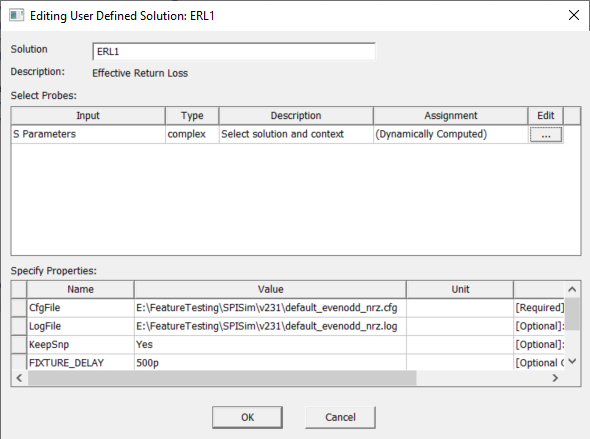
Task: Select the Edit column header
Action: (x=546, y=115)
